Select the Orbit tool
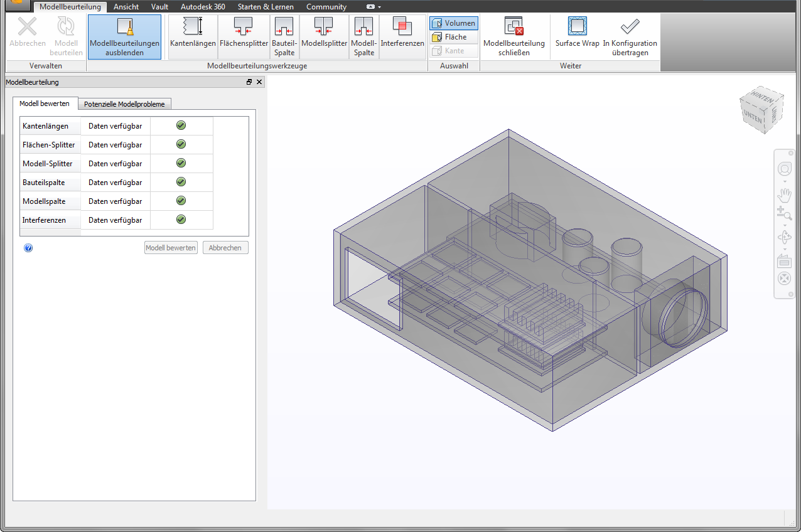This screenshot has height=532, width=801. click(x=785, y=238)
